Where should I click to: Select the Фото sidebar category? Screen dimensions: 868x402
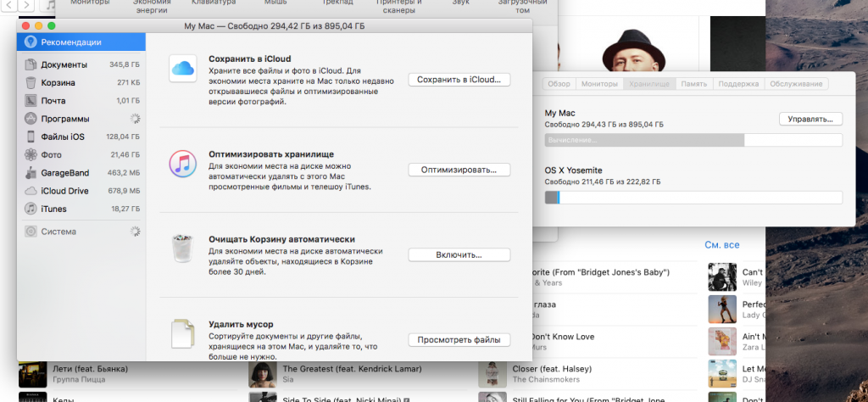pyautogui.click(x=81, y=154)
